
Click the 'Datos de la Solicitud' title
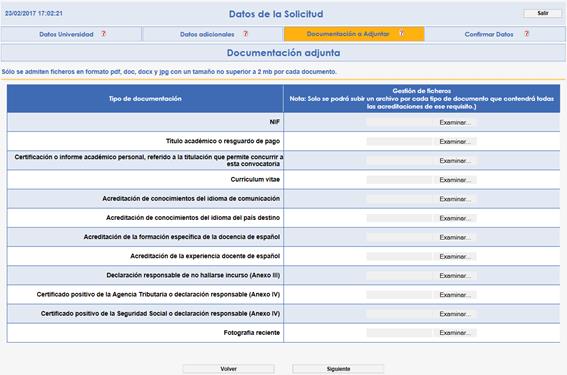(276, 14)
